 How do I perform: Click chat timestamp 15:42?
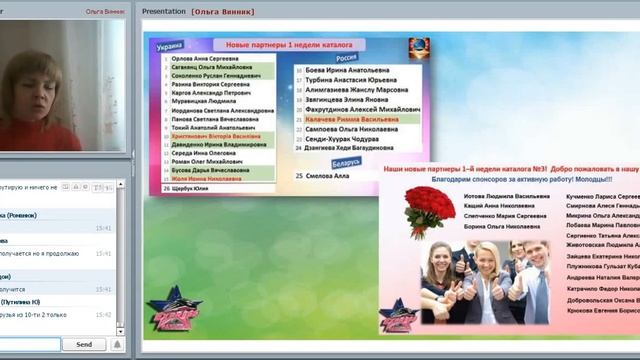tap(103, 315)
